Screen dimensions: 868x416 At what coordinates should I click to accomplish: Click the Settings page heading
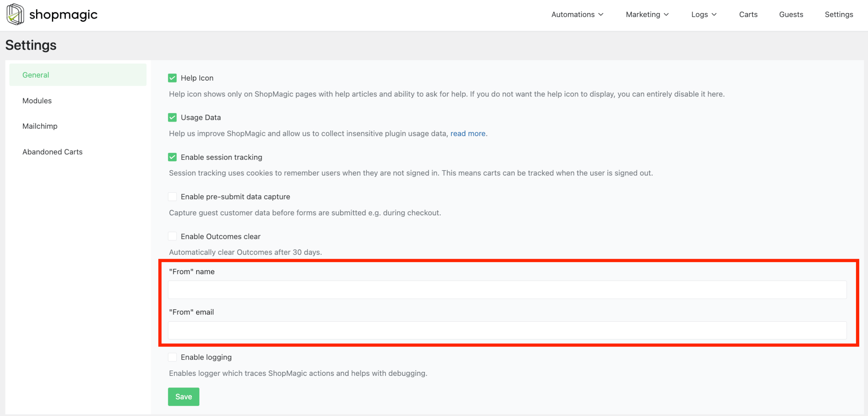(x=31, y=45)
